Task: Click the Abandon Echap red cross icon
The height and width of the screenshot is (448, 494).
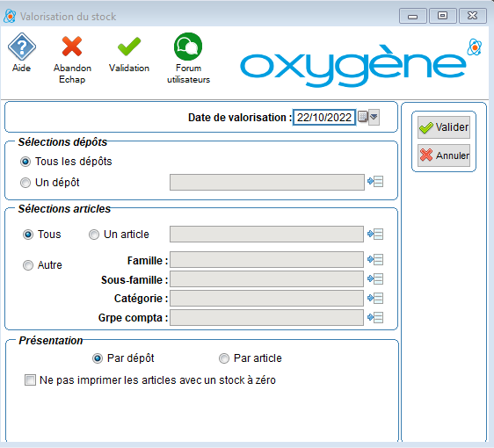Action: tap(72, 47)
